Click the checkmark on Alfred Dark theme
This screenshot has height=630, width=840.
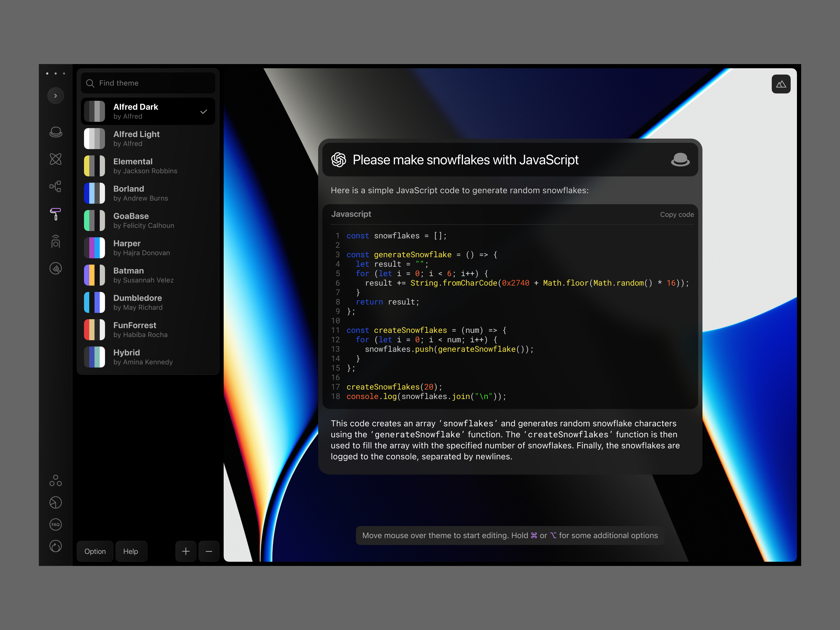(x=204, y=112)
